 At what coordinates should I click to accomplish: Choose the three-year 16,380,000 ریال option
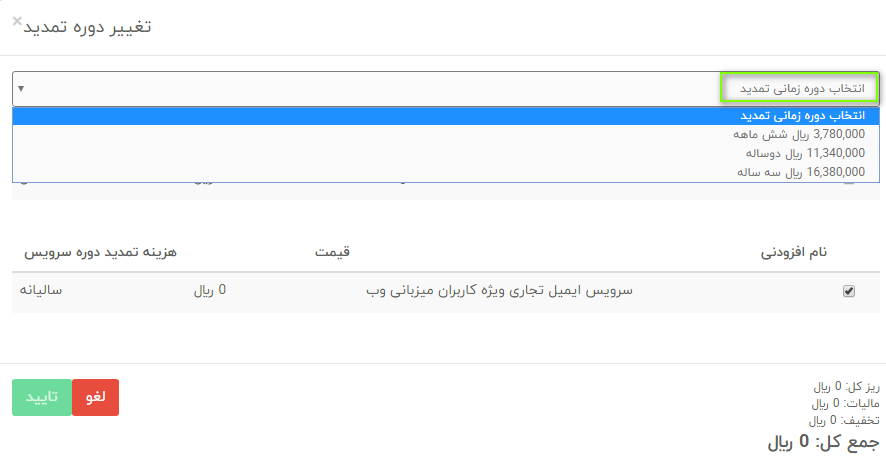tap(446, 172)
